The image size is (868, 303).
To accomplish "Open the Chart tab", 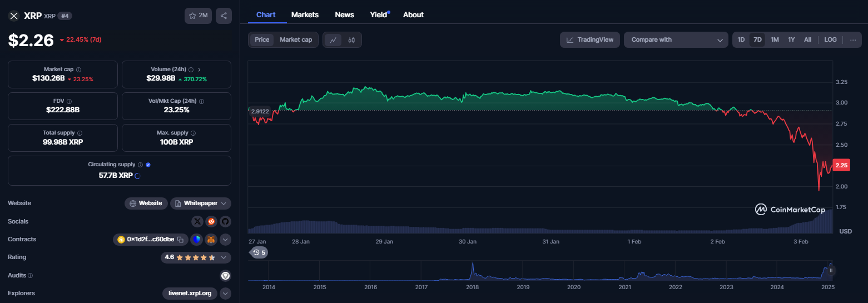I will [x=266, y=14].
